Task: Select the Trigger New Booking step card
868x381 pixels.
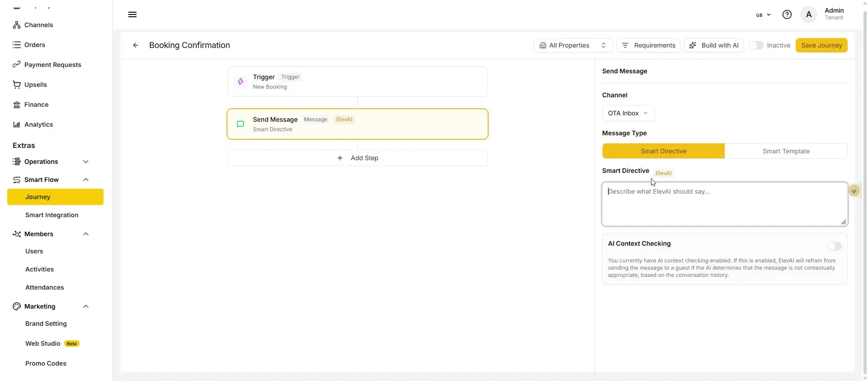Action: pos(358,81)
